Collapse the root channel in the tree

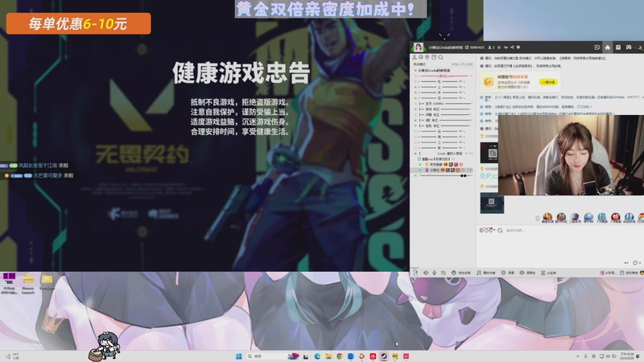tap(415, 71)
